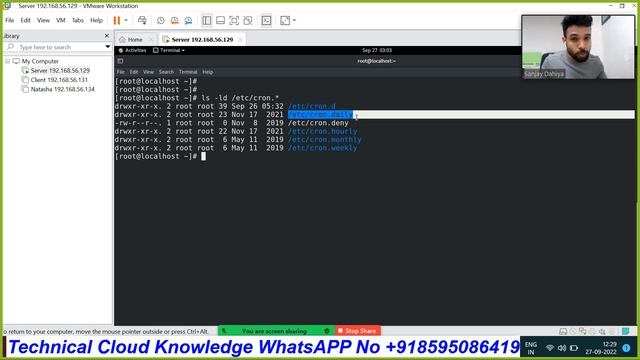Open terminal Search menu
Viewport: 640px width, 360px height.
pyautogui.click(x=166, y=72)
